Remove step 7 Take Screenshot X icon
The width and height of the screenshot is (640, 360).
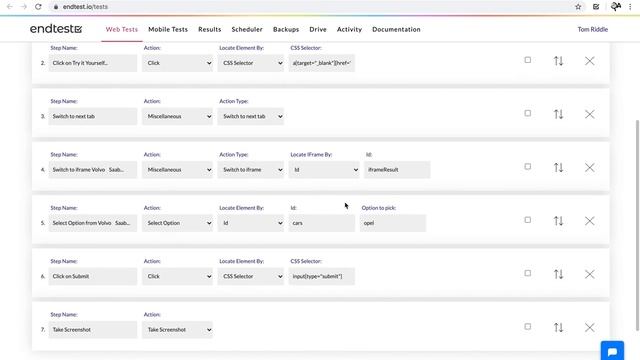coord(589,327)
